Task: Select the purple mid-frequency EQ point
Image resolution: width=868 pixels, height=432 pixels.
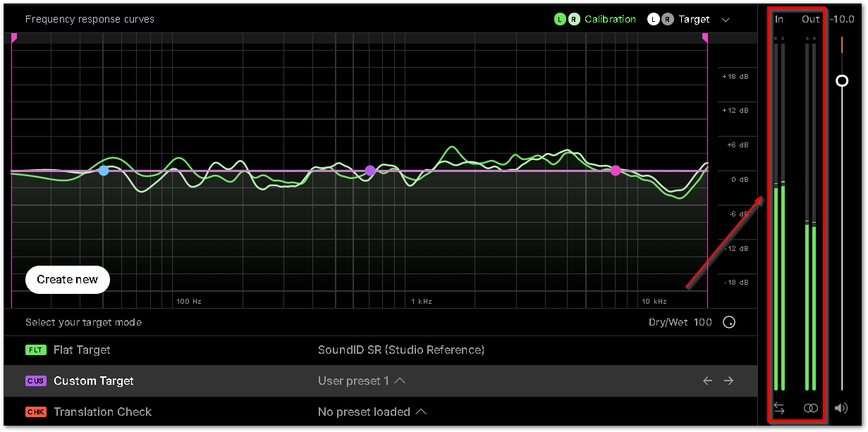Action: pos(370,171)
